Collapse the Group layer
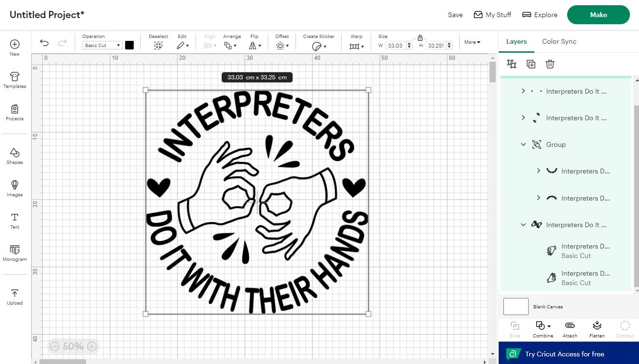 point(523,144)
